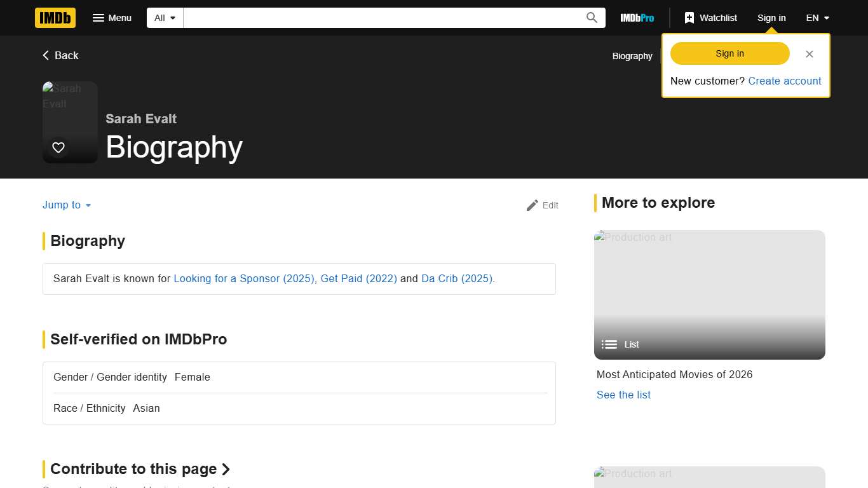Image resolution: width=868 pixels, height=488 pixels.
Task: Open Contribute to this page chevron
Action: (x=226, y=469)
